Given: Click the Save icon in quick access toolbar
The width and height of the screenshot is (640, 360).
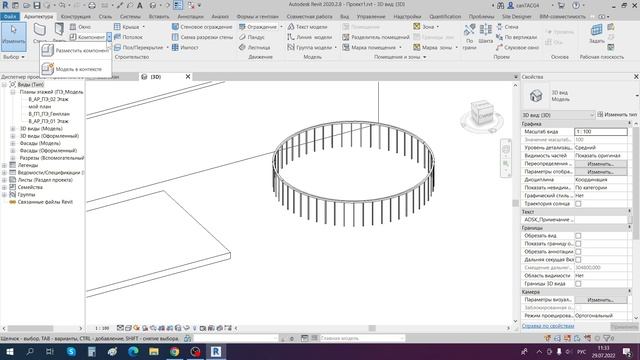Looking at the screenshot, I should pos(37,5).
